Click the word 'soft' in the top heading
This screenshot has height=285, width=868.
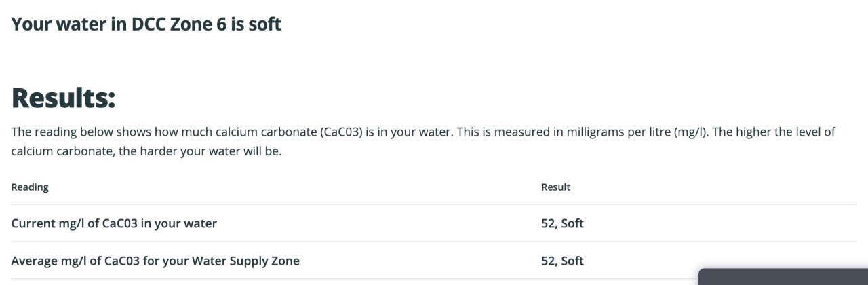pos(265,24)
